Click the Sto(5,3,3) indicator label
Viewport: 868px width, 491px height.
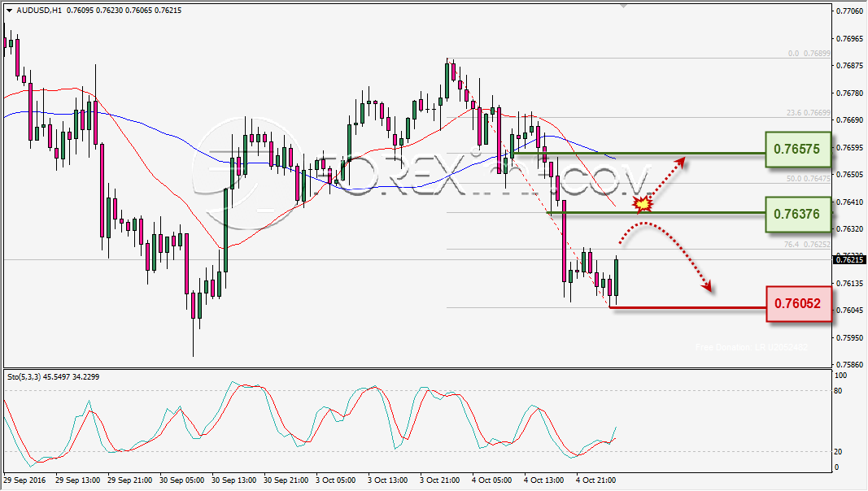click(24, 377)
